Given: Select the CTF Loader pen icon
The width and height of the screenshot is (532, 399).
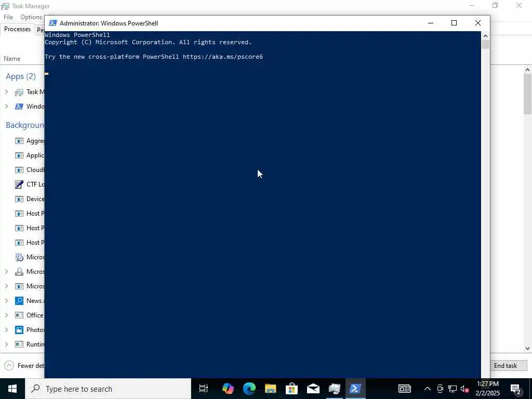Looking at the screenshot, I should (x=19, y=184).
